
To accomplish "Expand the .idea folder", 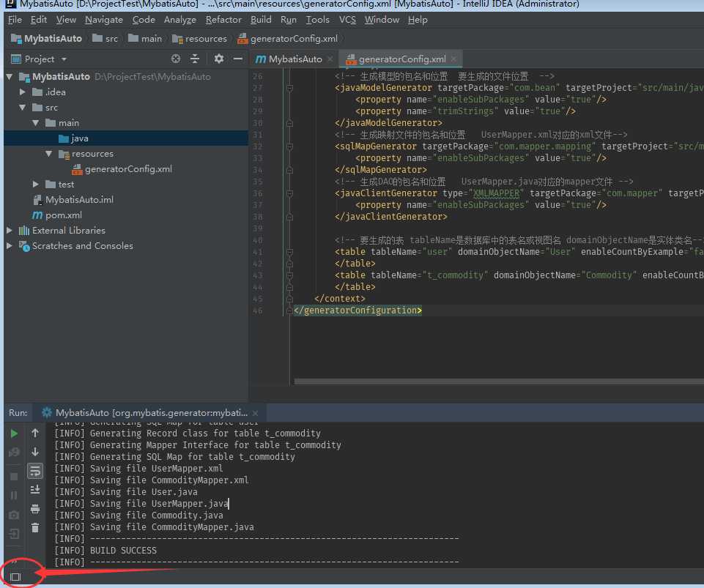I will point(22,92).
